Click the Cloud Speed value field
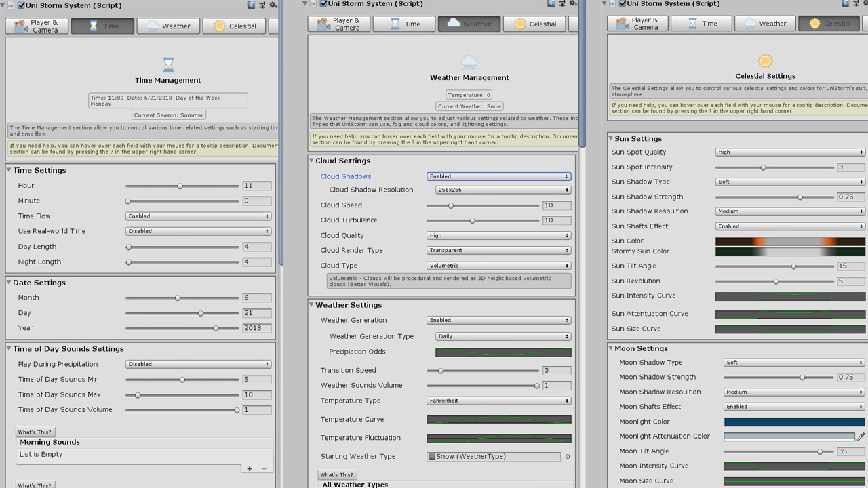The height and width of the screenshot is (488, 868). coord(557,205)
